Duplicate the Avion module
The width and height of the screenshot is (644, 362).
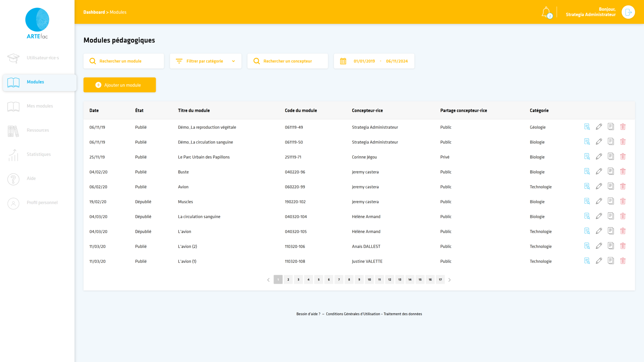[x=611, y=186]
